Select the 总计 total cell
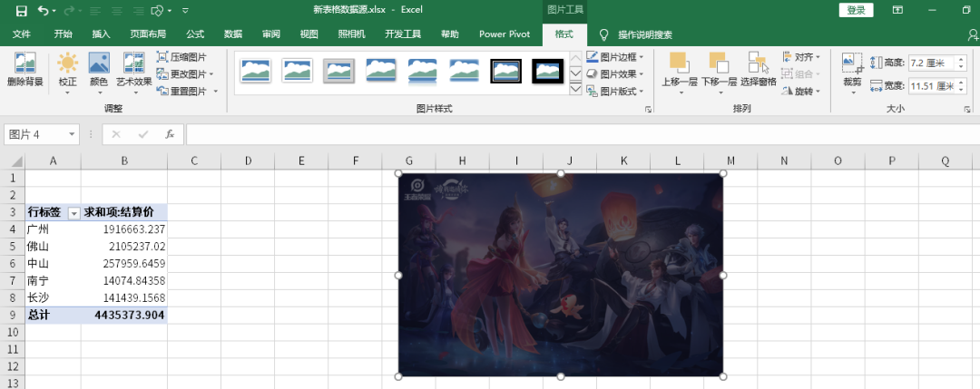Viewport: 980px width, 389px height. click(x=54, y=316)
